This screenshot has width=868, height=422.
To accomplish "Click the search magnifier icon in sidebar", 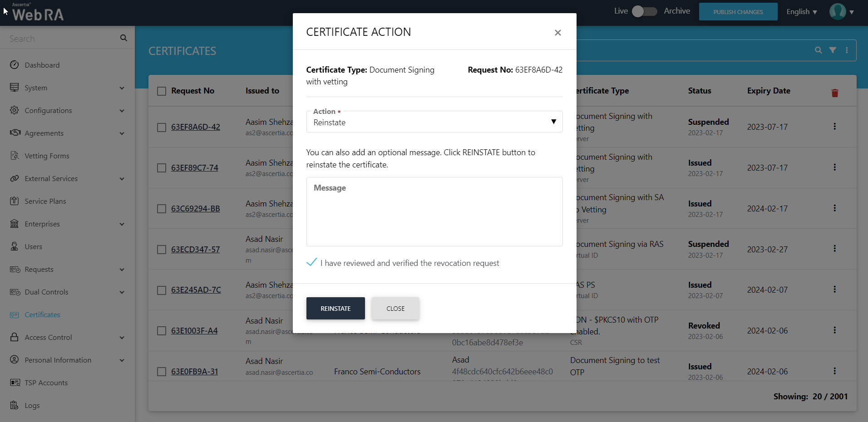I will pos(123,38).
